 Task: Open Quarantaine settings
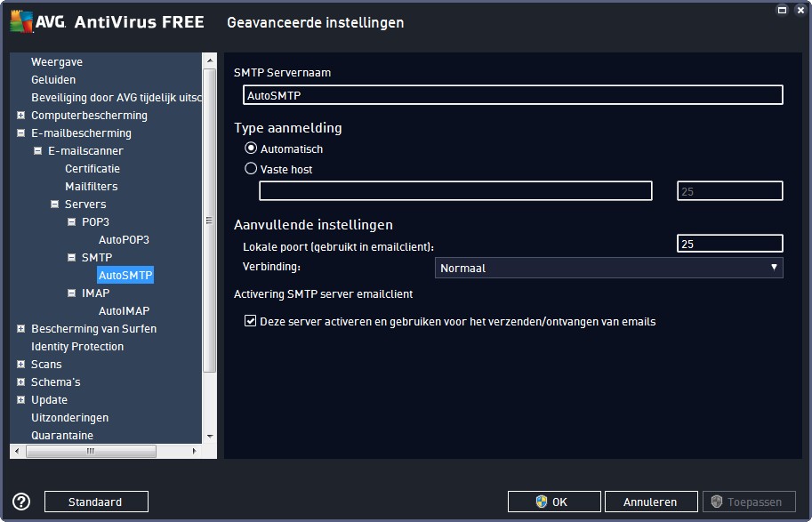[x=62, y=435]
